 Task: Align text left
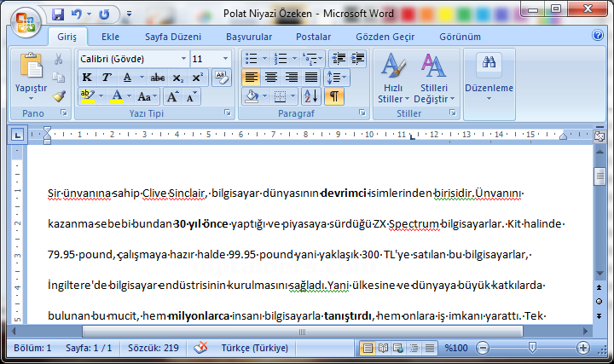pyautogui.click(x=251, y=78)
